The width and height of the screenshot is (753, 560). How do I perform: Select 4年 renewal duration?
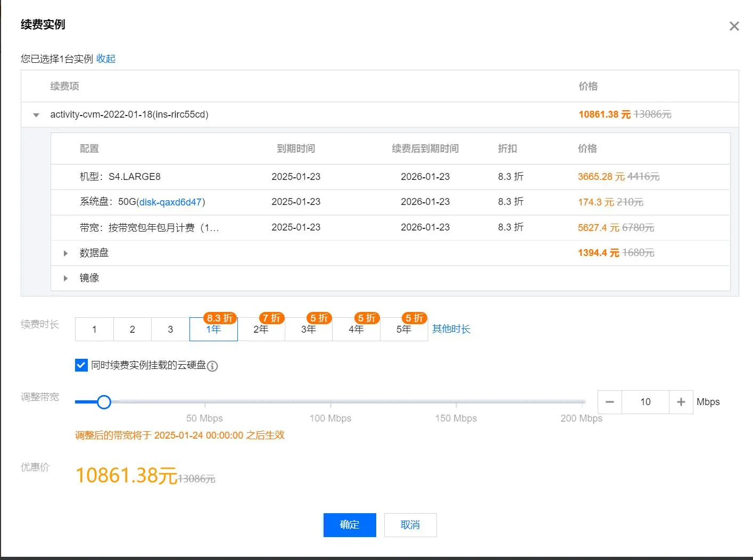pos(356,329)
